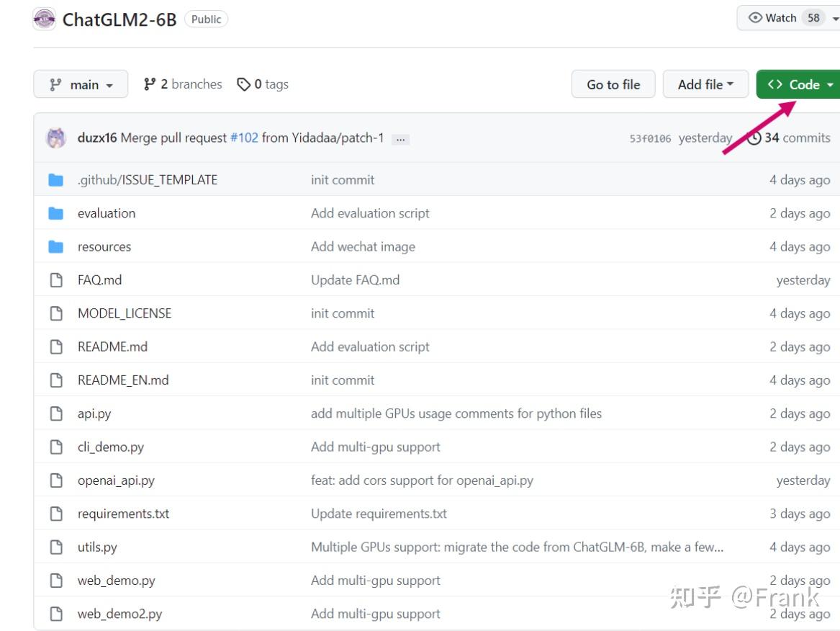This screenshot has height=631, width=840.
Task: Expand the Watch options dropdown arrow
Action: tap(835, 19)
